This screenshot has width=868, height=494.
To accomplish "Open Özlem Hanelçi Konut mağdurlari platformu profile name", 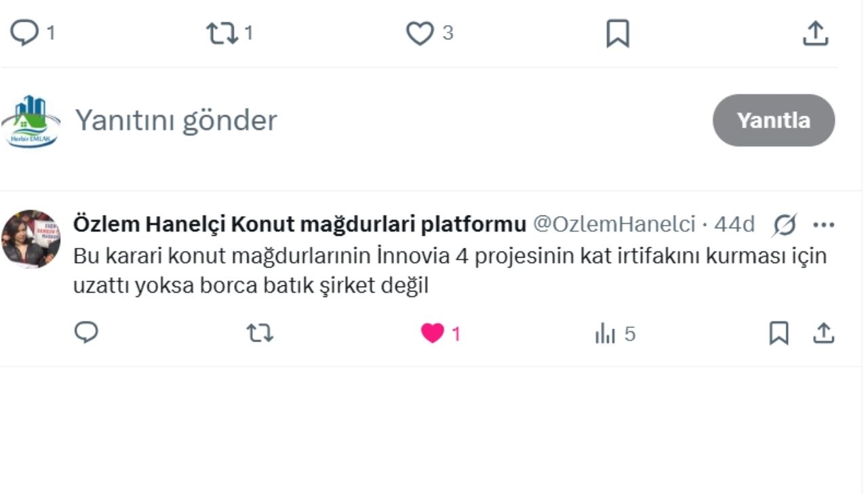I will pyautogui.click(x=299, y=224).
